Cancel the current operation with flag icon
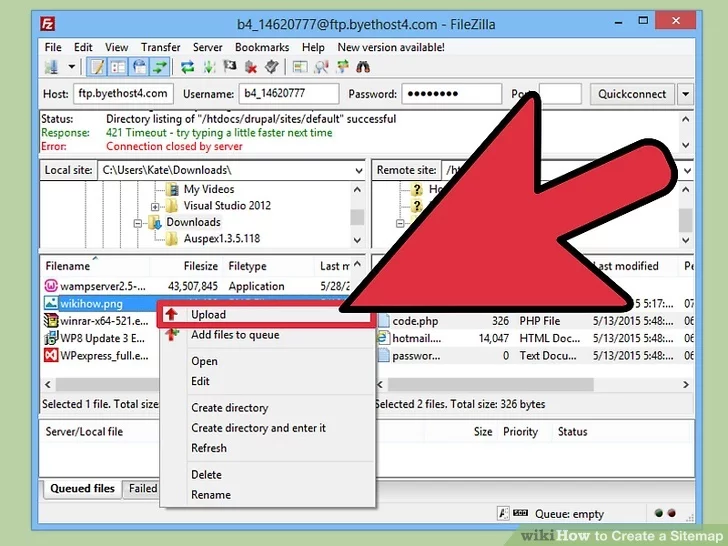 [230, 67]
